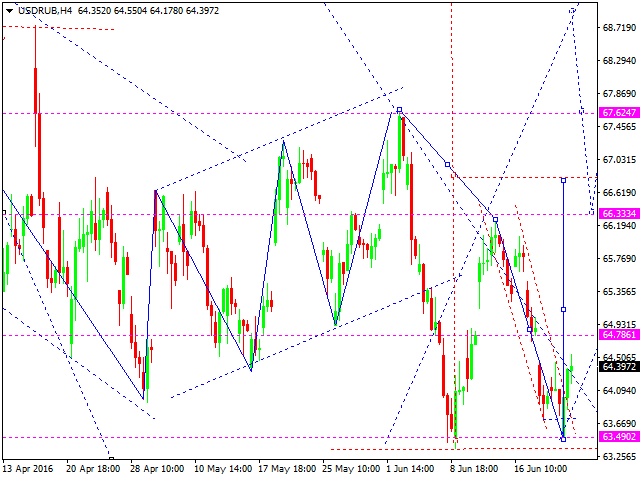Select the 66.6190 price axis value
The image size is (640, 480).
(619, 193)
